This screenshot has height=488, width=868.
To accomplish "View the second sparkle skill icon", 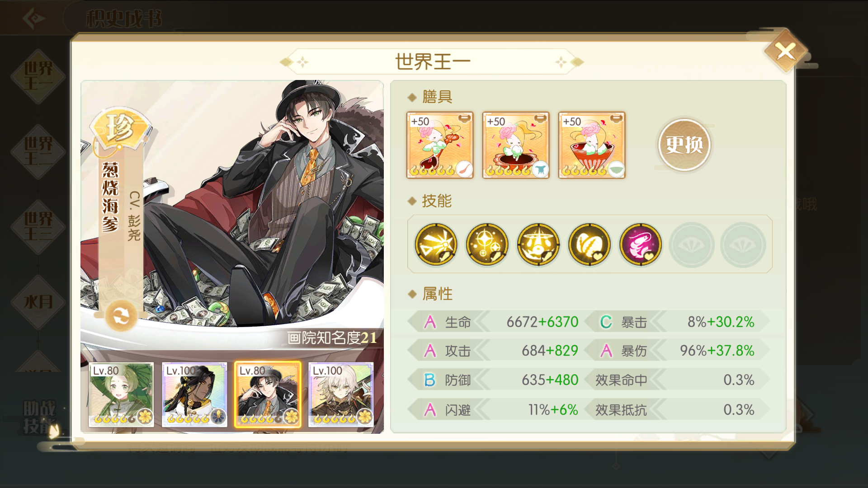I will pos(487,244).
